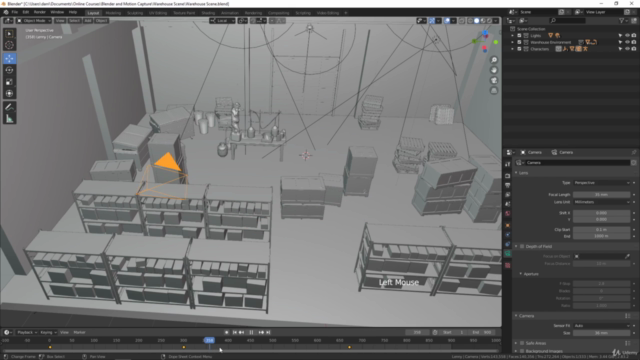Viewport: 640px width, 360px height.
Task: Select the Scale tool
Action: pyautogui.click(x=9, y=82)
